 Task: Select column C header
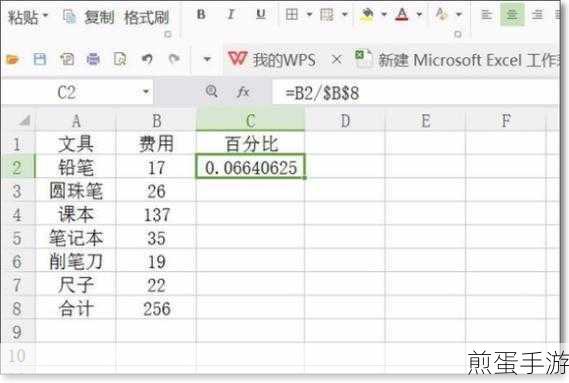pyautogui.click(x=250, y=121)
